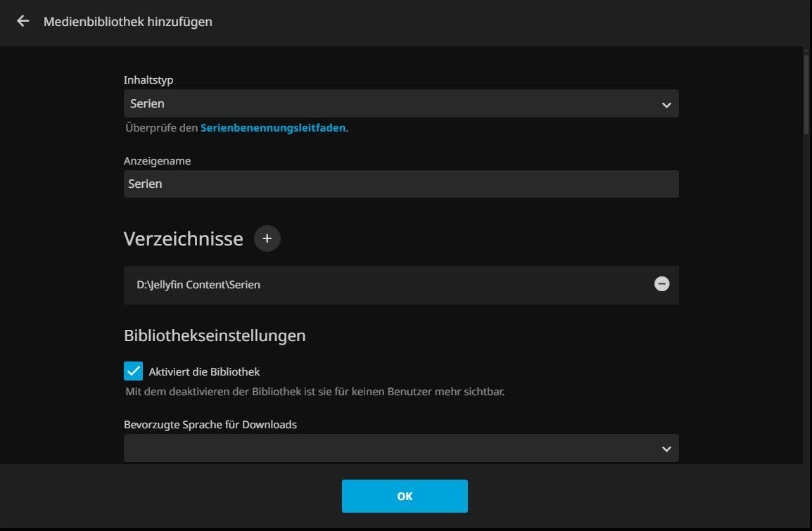
Task: Add a new directory with plus icon
Action: point(267,238)
